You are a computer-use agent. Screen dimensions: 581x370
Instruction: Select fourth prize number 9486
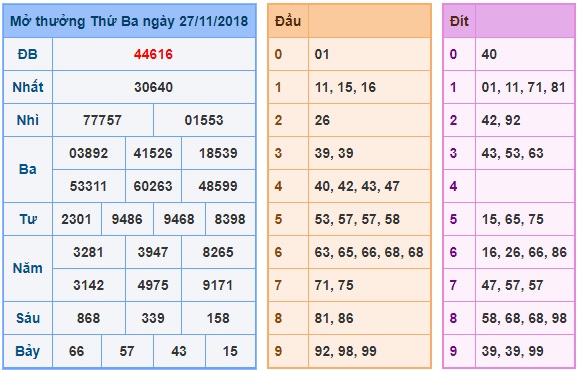[127, 219]
